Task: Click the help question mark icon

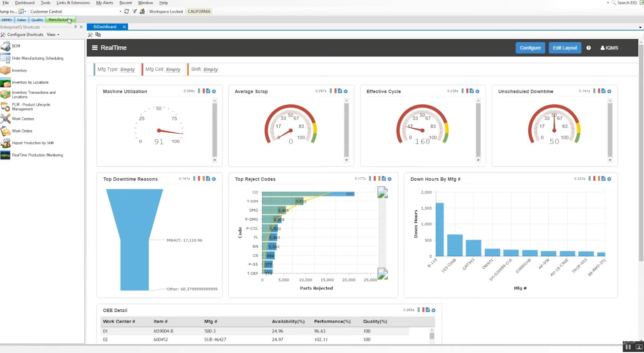Action: click(x=588, y=48)
